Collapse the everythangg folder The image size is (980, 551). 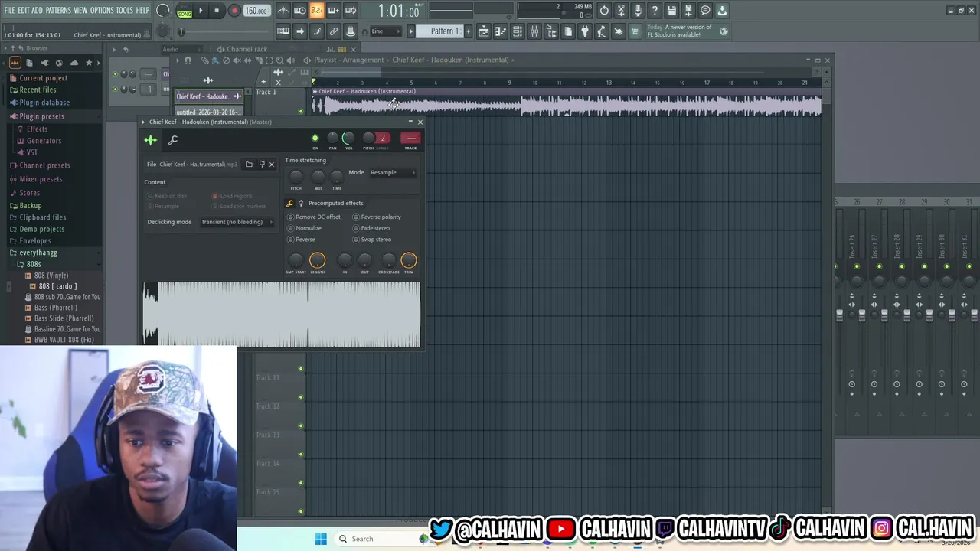(38, 253)
